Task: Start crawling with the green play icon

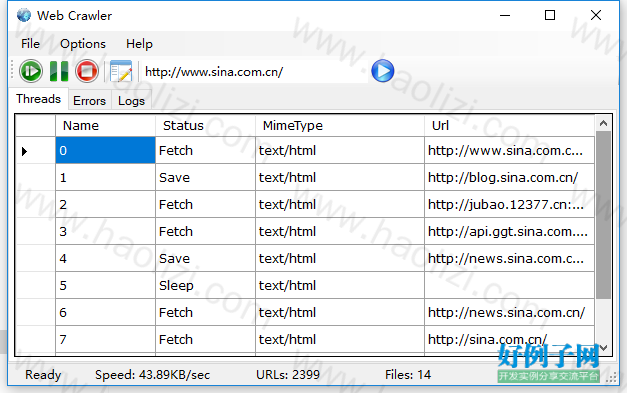Action: pyautogui.click(x=31, y=71)
